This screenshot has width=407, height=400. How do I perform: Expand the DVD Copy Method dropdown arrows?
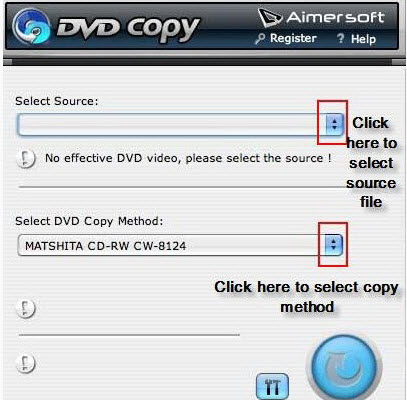(333, 245)
